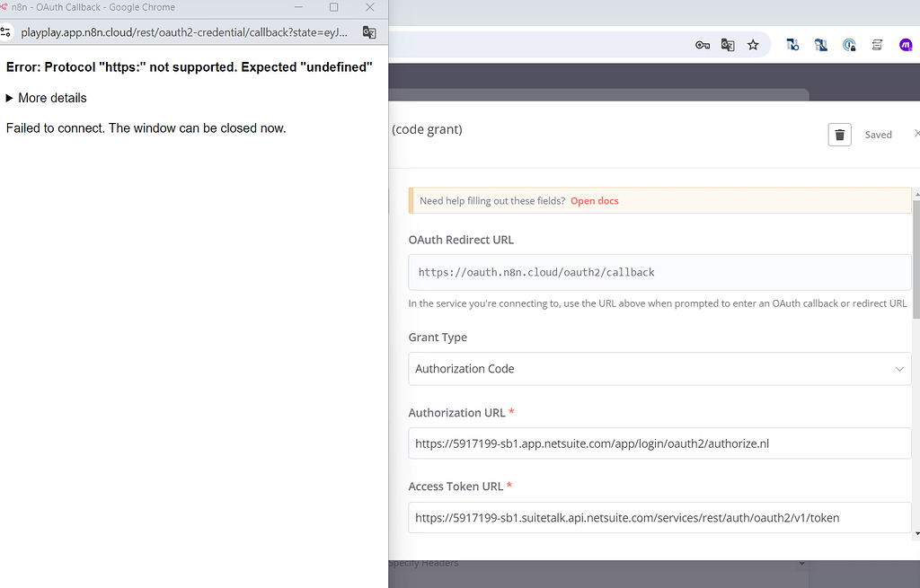
Task: Click the magnifier extension icon in toolbar
Action: point(821,45)
